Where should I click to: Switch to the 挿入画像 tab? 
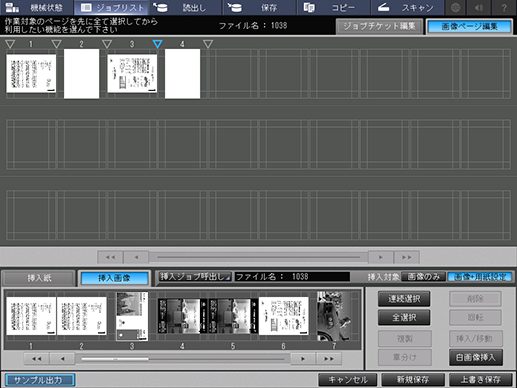point(114,278)
